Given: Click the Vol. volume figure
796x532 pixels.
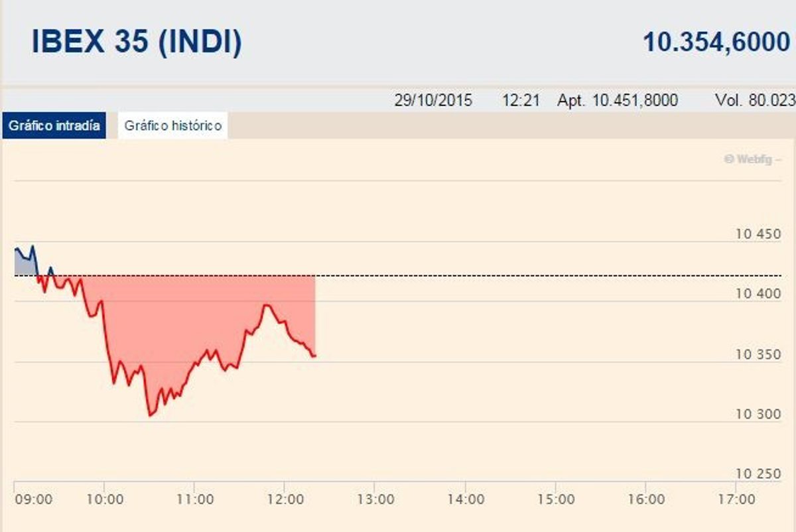Looking at the screenshot, I should (x=754, y=101).
